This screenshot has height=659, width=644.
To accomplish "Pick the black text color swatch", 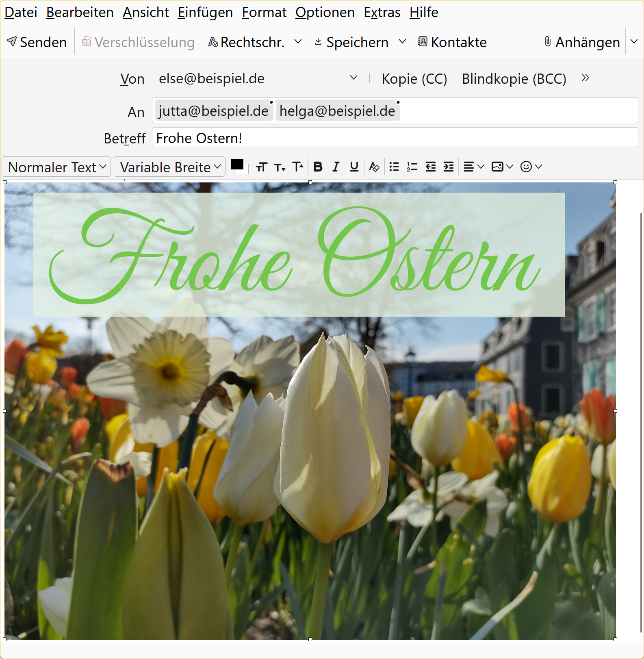I will (x=237, y=164).
